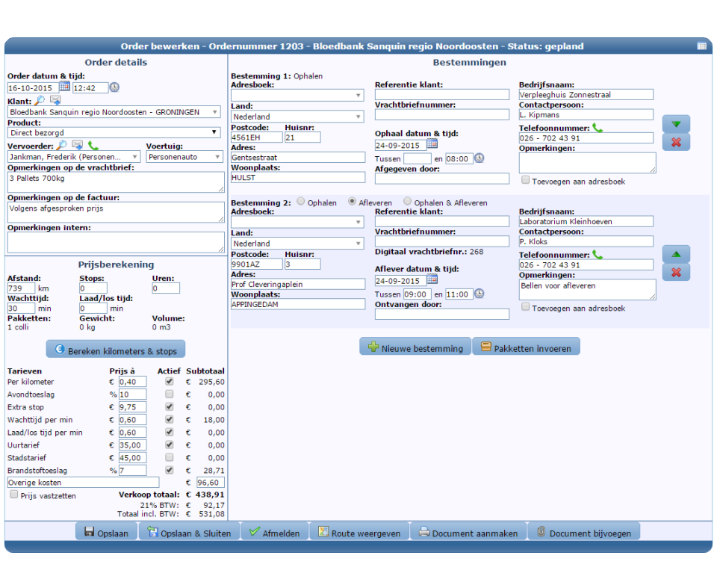Click the Bereken kilometers & stops button
The width and height of the screenshot is (717, 588).
coord(114,348)
